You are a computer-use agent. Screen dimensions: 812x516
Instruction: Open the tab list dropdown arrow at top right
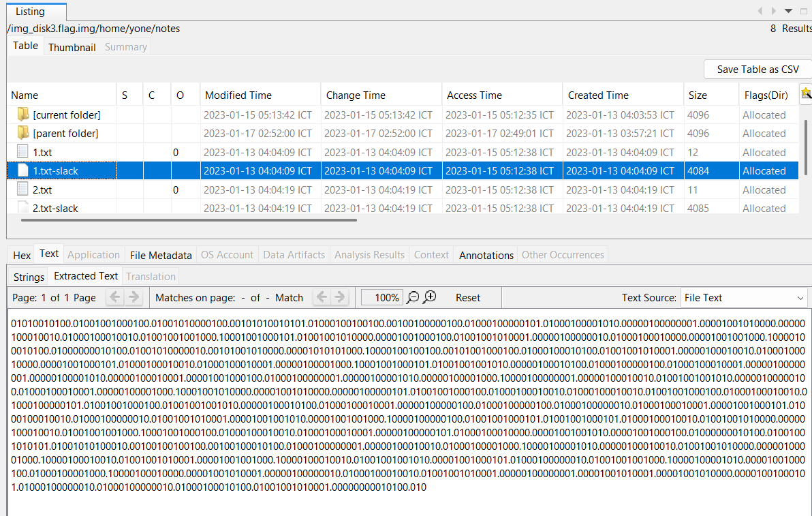tap(788, 11)
